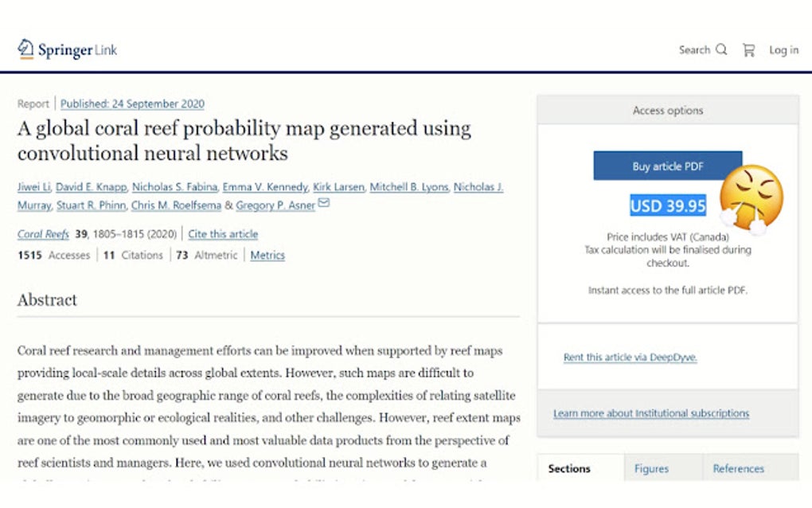Open Rent this article via DeepDyve
812x508 pixels.
click(630, 358)
